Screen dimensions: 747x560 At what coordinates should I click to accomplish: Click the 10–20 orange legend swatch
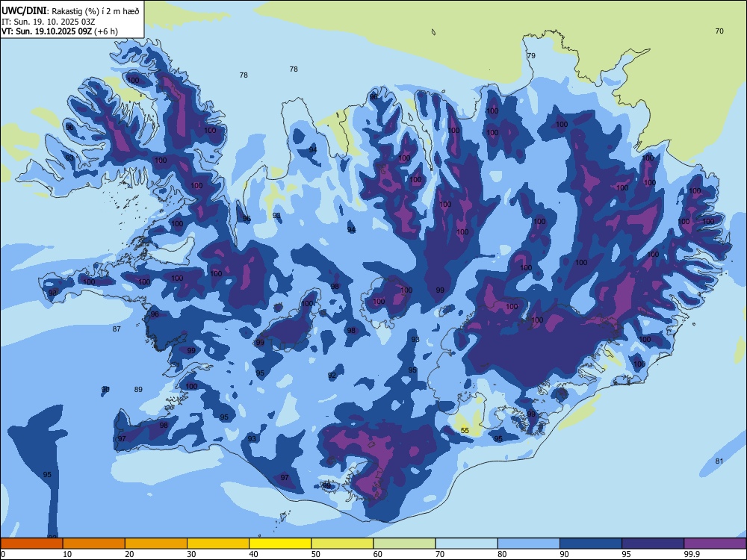[94, 544]
